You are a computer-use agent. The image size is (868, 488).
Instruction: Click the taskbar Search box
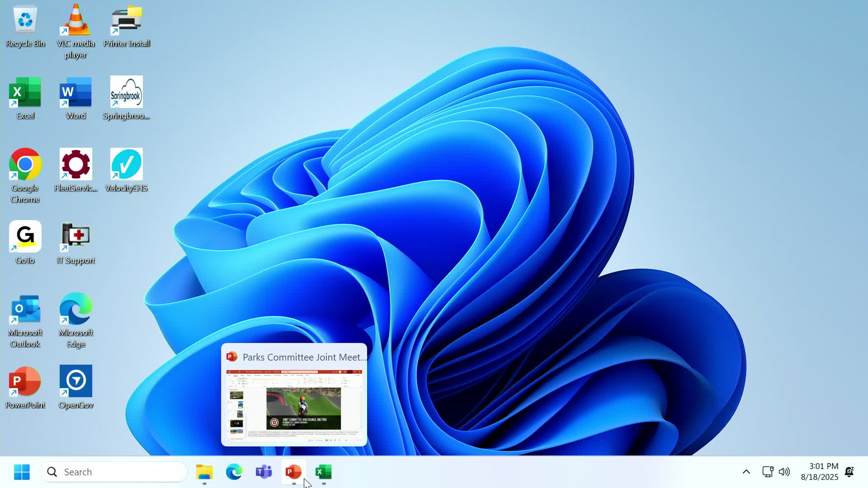pos(114,472)
